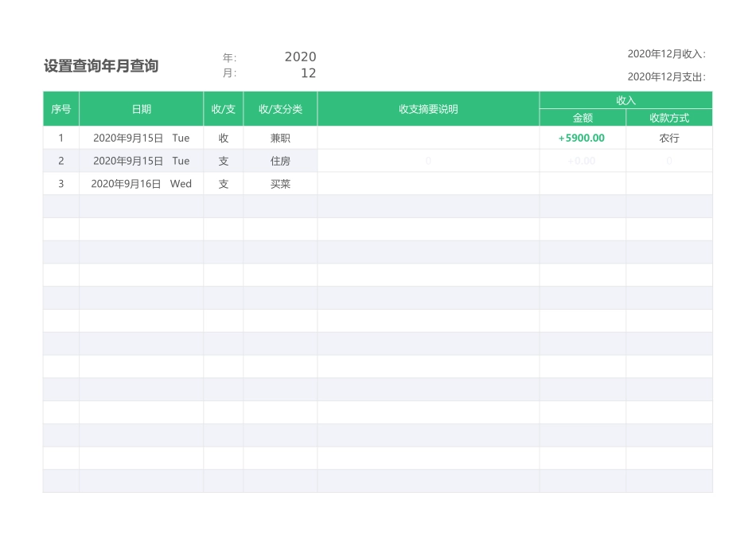The image size is (756, 535).
Task: Select the +5900.00 amount cell
Action: (x=582, y=138)
